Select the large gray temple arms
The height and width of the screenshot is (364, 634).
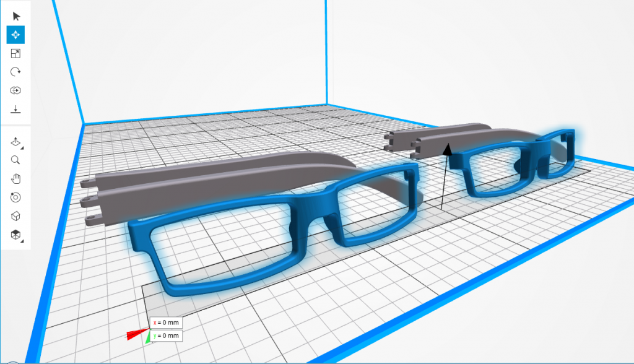point(186,186)
